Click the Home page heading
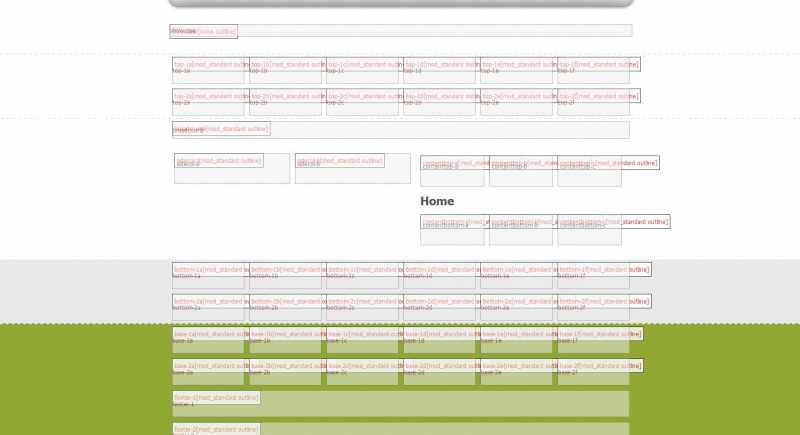This screenshot has height=435, width=800. click(437, 201)
